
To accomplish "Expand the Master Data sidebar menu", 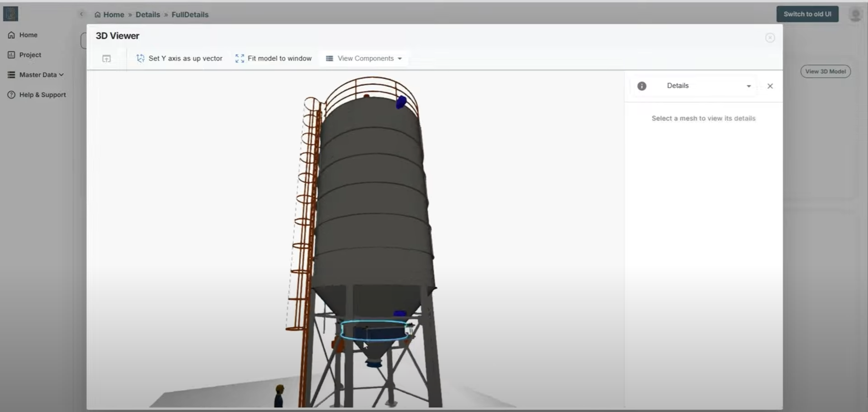I will 41,75.
